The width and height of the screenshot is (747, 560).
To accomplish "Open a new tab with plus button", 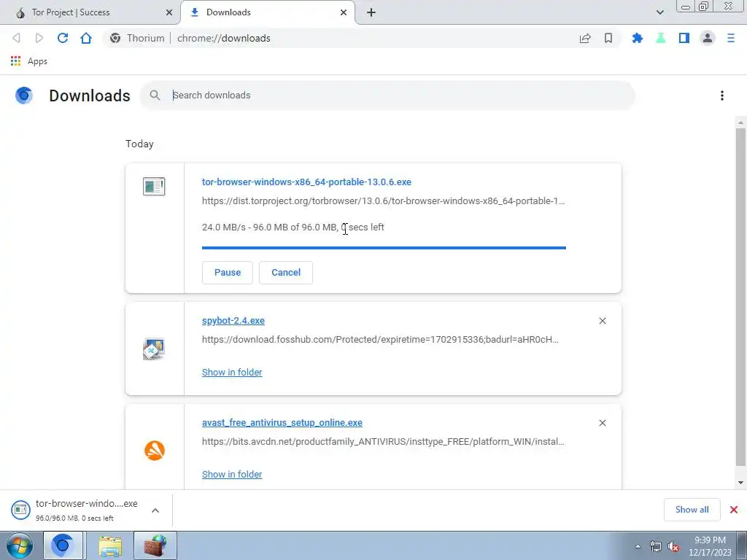I will 371,12.
